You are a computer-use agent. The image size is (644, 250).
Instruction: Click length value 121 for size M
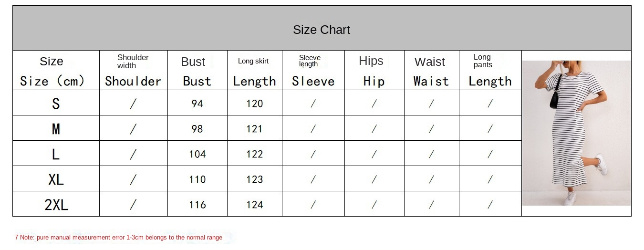(254, 128)
